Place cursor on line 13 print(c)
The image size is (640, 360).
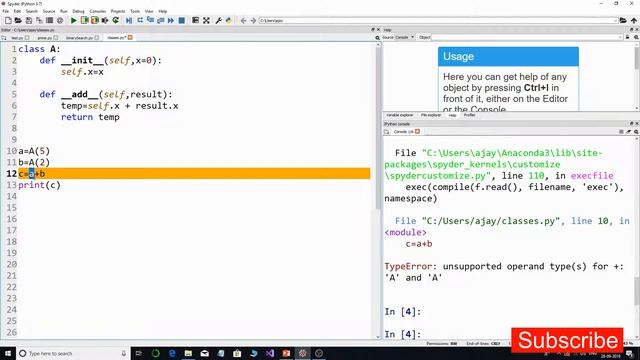(x=39, y=185)
